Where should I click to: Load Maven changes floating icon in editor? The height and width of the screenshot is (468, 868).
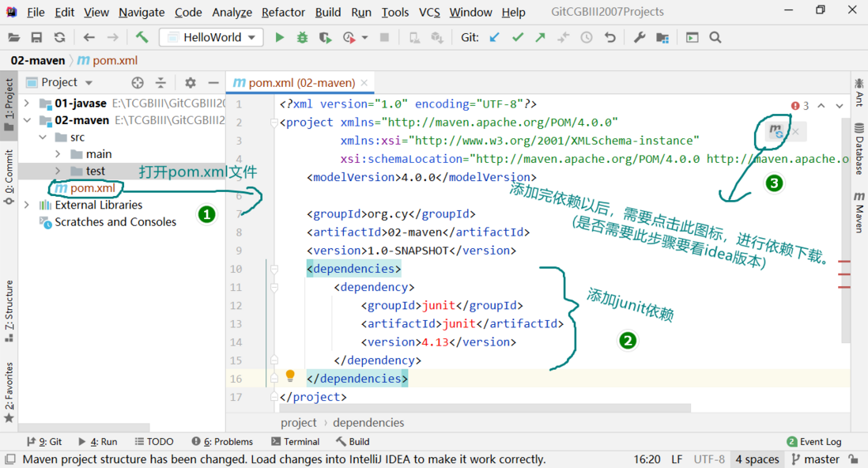coord(776,131)
